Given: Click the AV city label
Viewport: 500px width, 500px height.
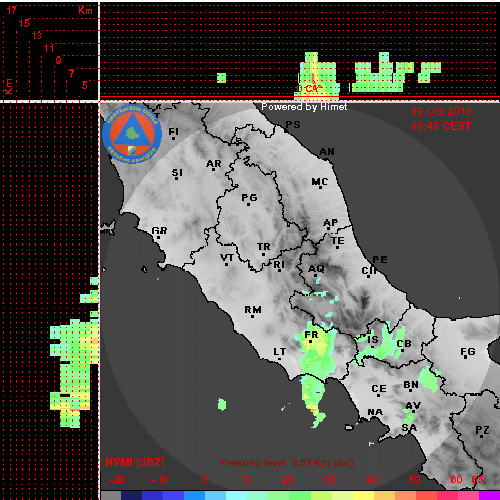Looking at the screenshot, I should [413, 406].
